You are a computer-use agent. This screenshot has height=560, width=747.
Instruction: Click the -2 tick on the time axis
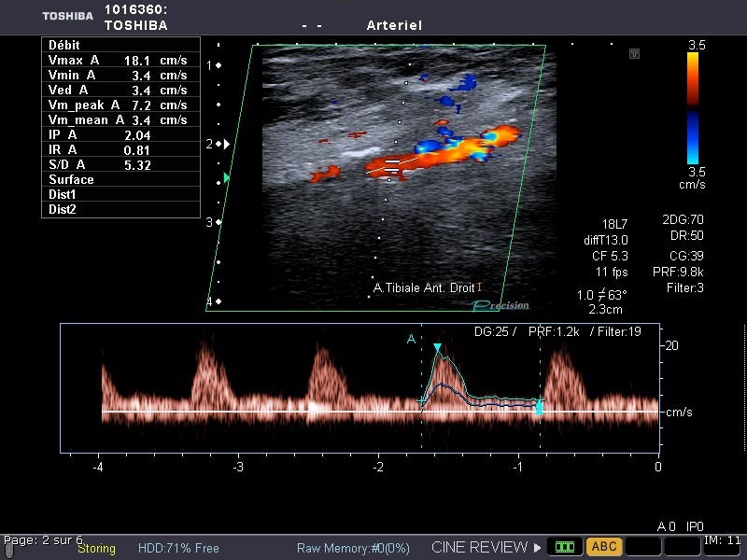pos(378,467)
